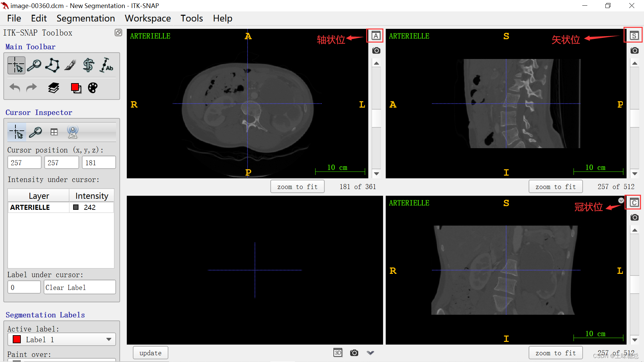
Task: Select the Polygon drawing tool
Action: [x=52, y=65]
